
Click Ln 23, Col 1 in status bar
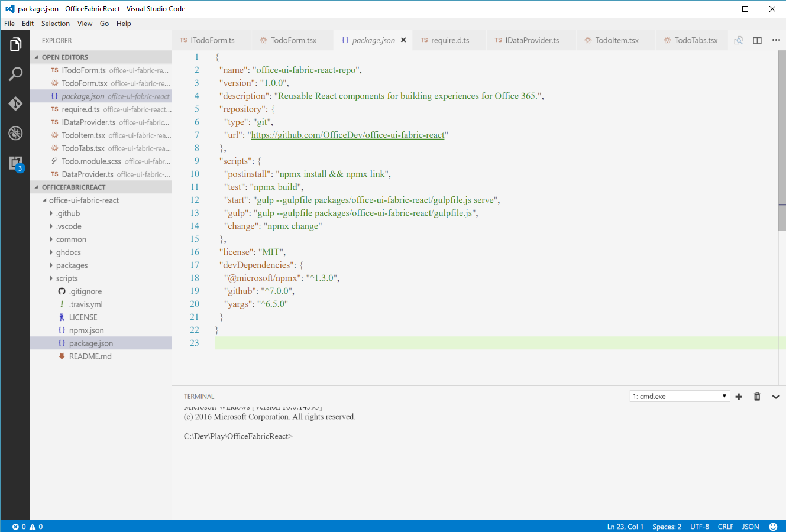click(625, 527)
